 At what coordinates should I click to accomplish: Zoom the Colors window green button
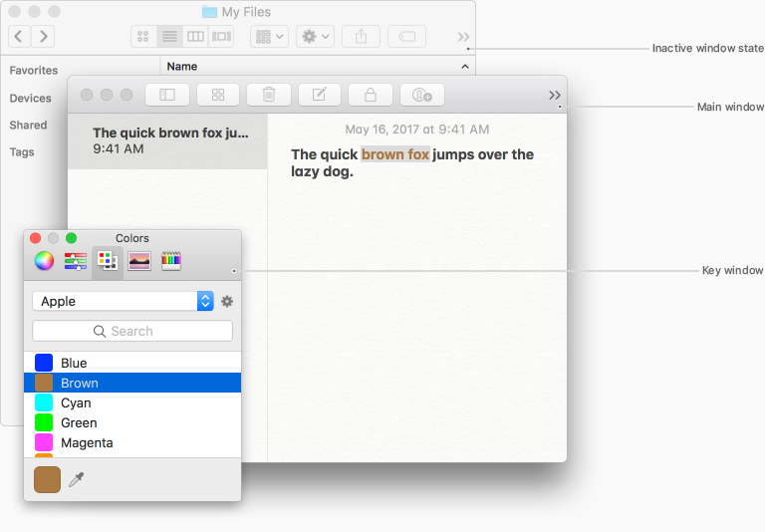(x=72, y=238)
